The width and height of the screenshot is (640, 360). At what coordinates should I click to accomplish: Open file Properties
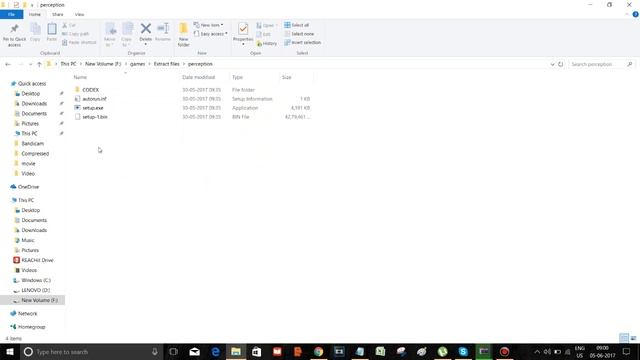[243, 33]
